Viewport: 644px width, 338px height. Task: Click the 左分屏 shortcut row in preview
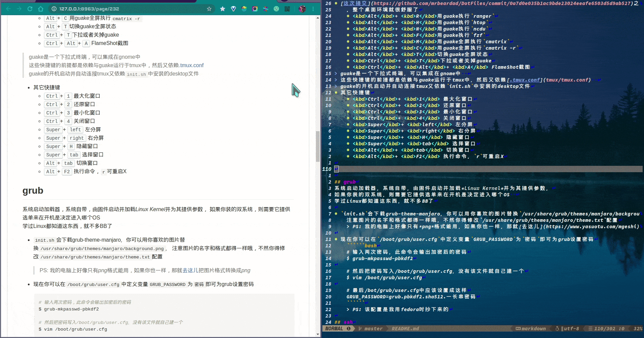tap(73, 130)
